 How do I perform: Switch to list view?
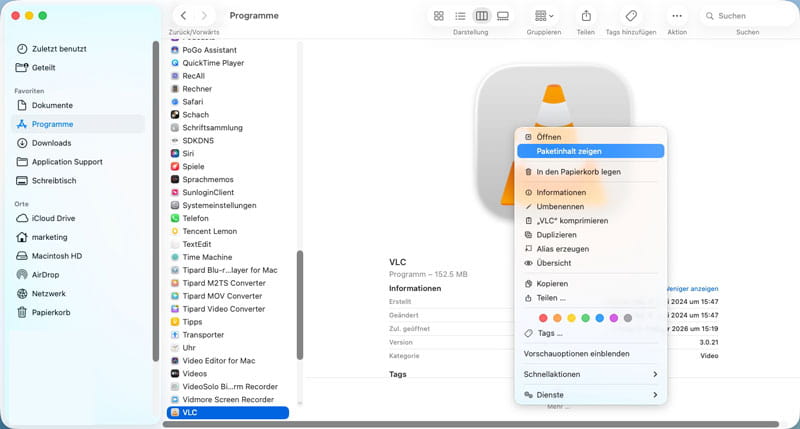pyautogui.click(x=460, y=16)
